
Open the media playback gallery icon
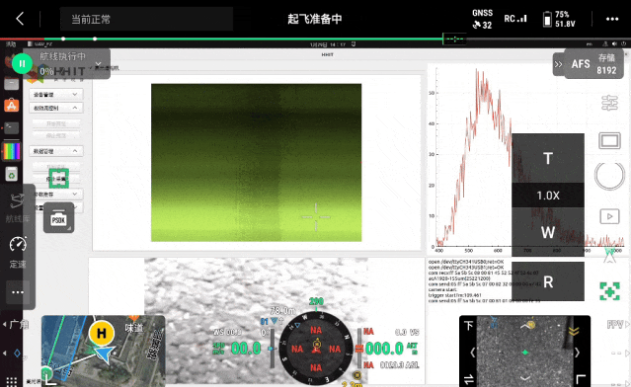pos(609,216)
